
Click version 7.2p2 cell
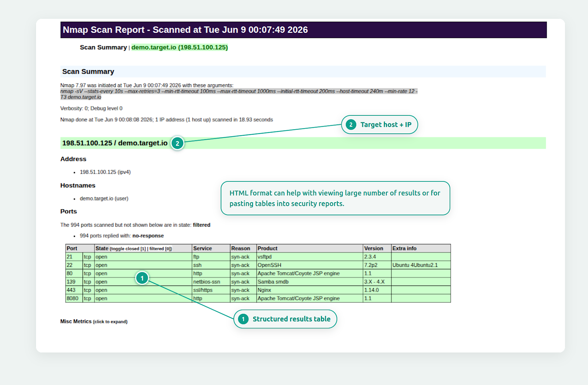coord(377,265)
